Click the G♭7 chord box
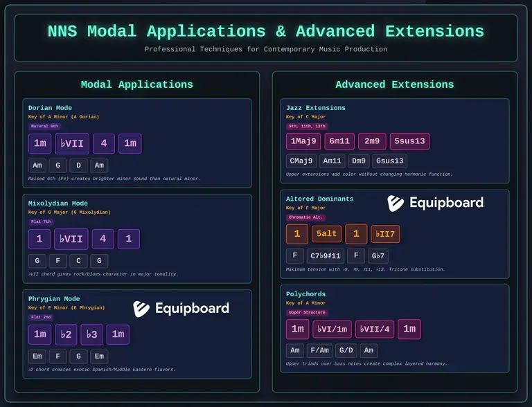 [x=378, y=256]
